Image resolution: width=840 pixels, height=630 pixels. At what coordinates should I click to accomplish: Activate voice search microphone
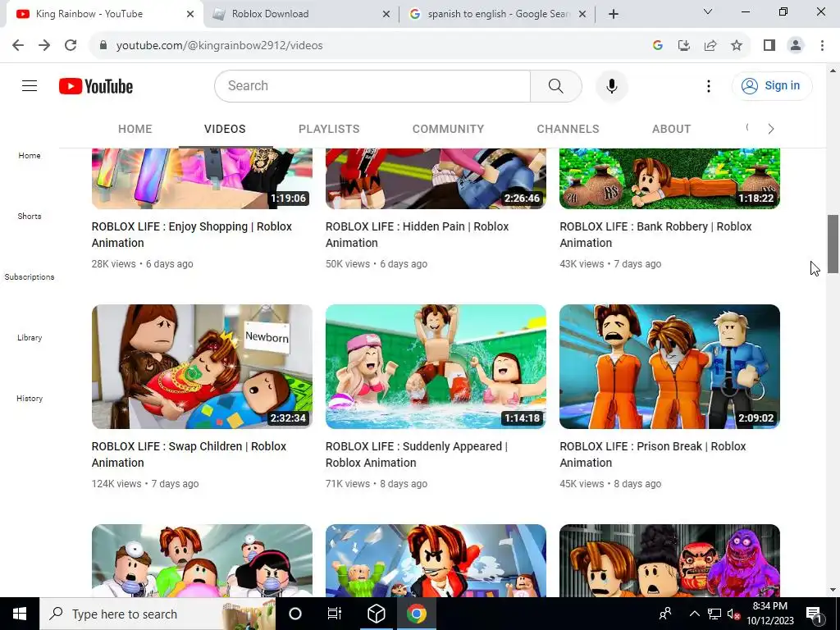[611, 85]
